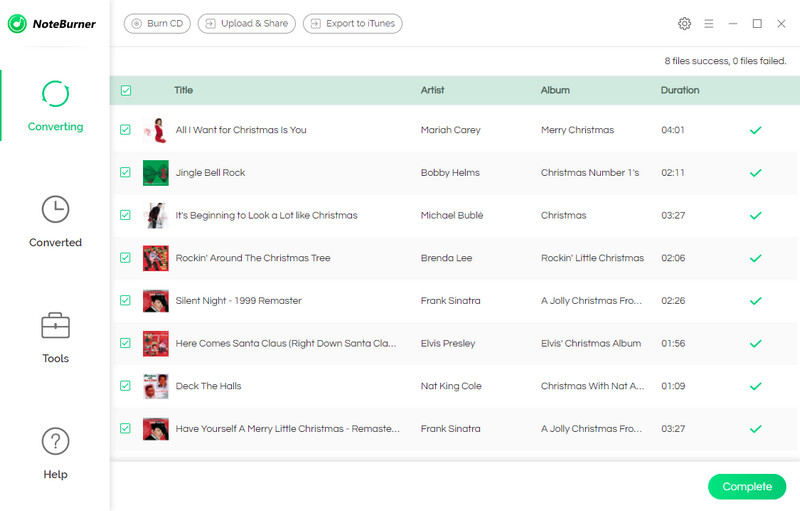Click the Mariah Carey album cover thumbnail
This screenshot has width=800, height=511.
(x=156, y=130)
